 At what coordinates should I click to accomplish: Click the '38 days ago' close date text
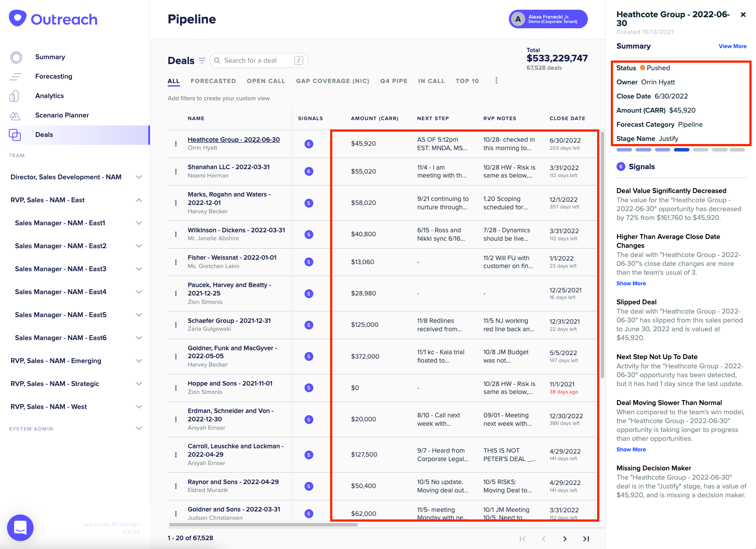[564, 392]
